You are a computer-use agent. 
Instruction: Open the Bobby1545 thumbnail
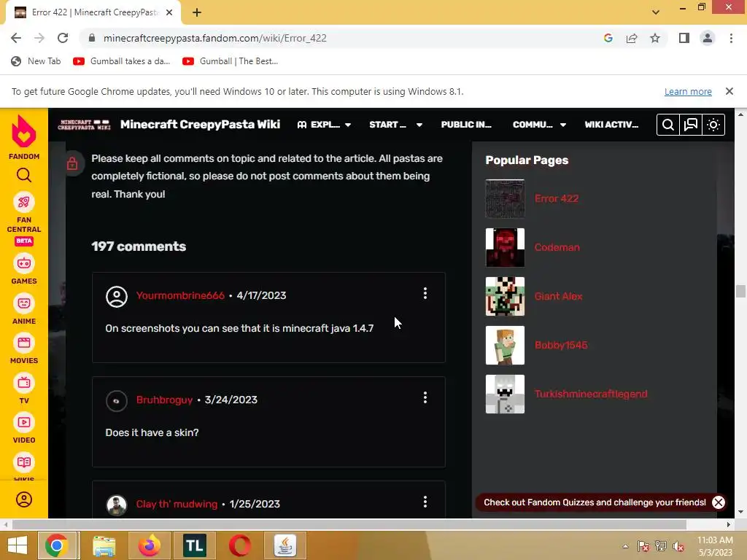tap(505, 345)
